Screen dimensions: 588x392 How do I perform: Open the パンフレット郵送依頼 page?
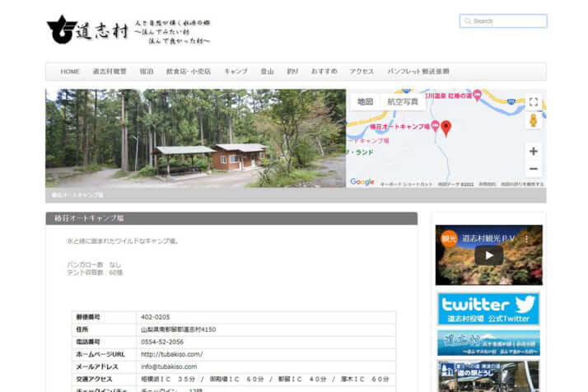point(418,72)
